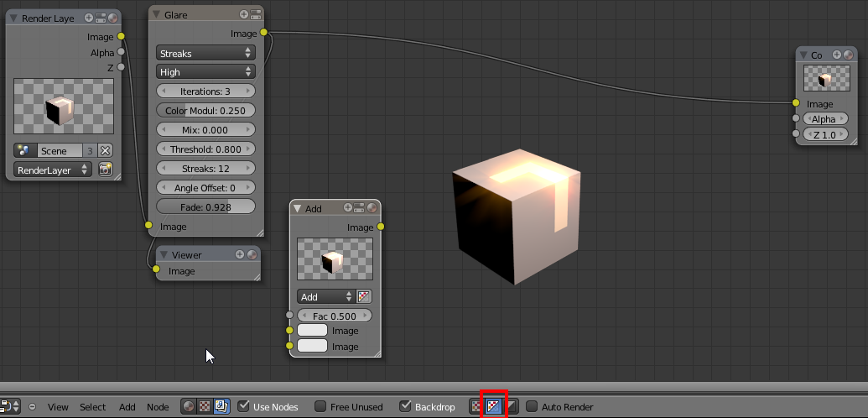Toggle plus icon on Add node header
Screen dimensions: 868x418
[348, 208]
